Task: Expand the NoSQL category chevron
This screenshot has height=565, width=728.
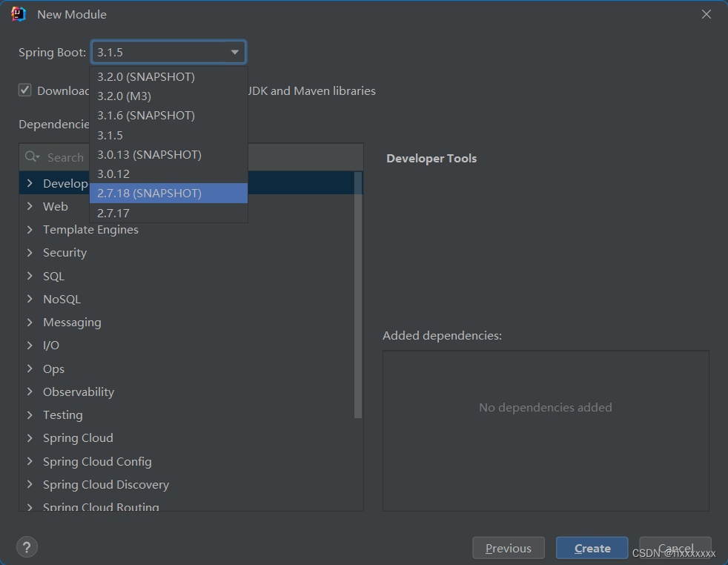Action: [x=30, y=299]
